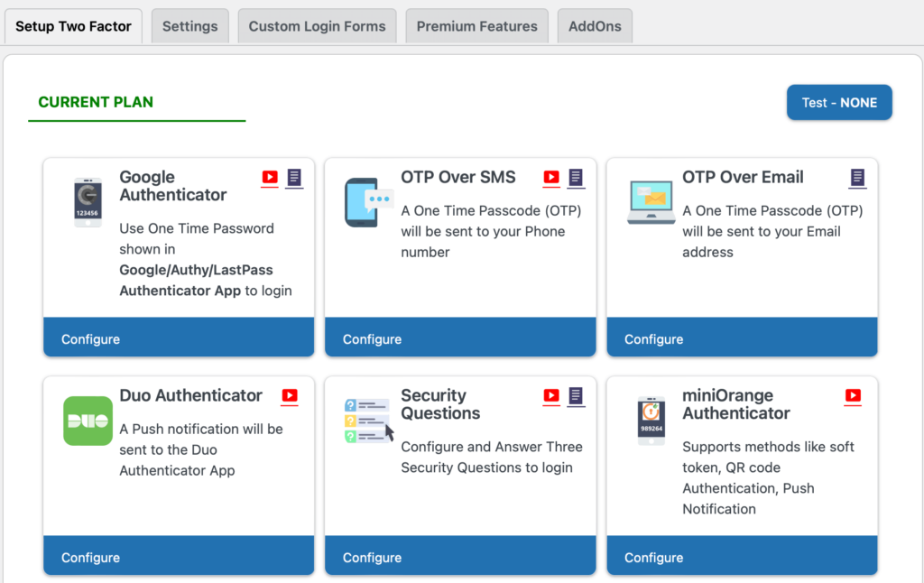924x583 pixels.
Task: Configure Security Questions method
Action: (x=372, y=558)
